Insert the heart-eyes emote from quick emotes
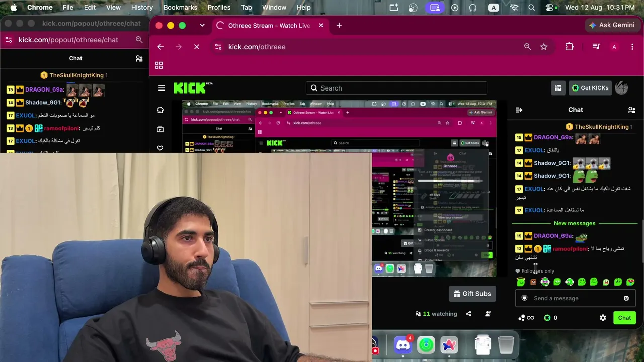Image resolution: width=644 pixels, height=362 pixels. coord(630,282)
